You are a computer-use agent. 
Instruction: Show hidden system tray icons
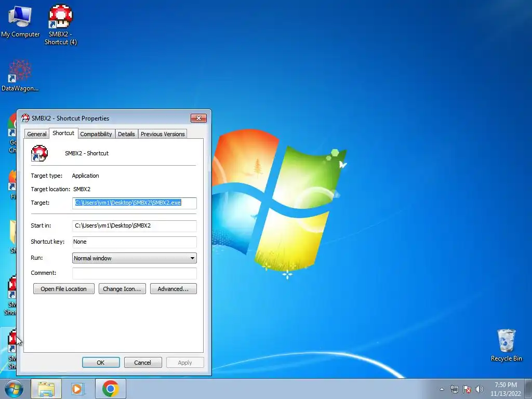point(442,389)
